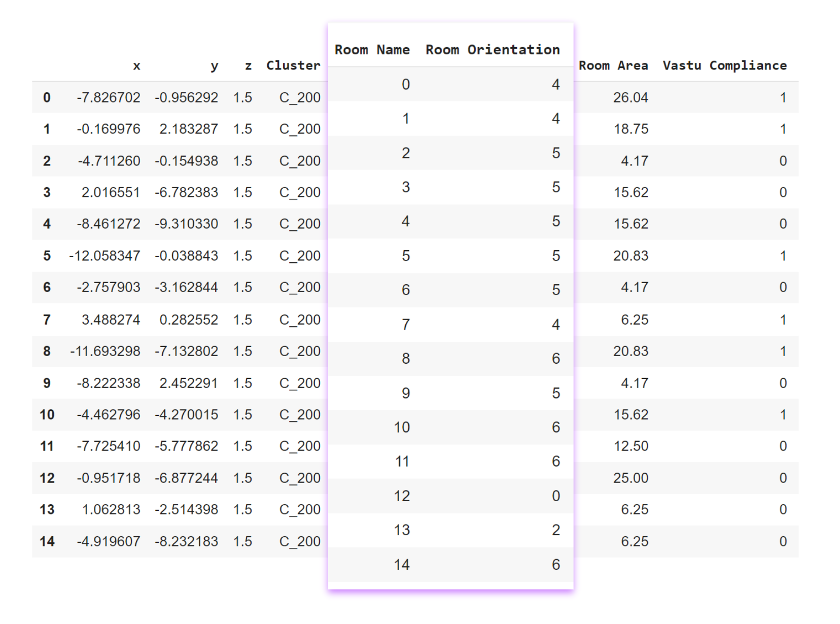Click Room Name 12 in highlighted panel
840x624 pixels.
(402, 496)
